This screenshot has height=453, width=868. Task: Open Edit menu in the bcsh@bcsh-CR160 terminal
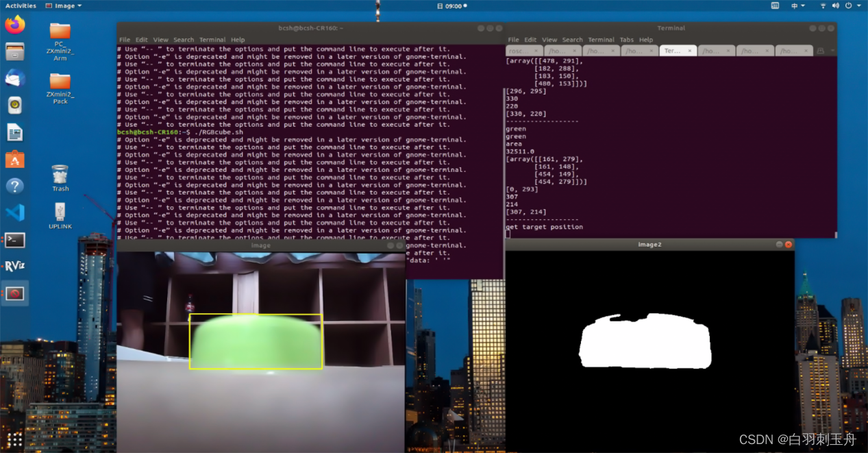[141, 40]
